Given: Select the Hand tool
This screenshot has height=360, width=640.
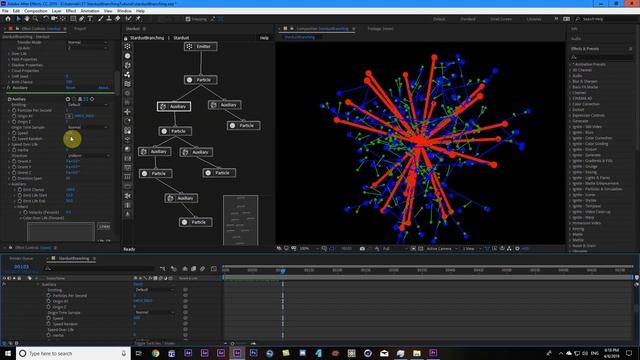Looking at the screenshot, I should (x=27, y=19).
